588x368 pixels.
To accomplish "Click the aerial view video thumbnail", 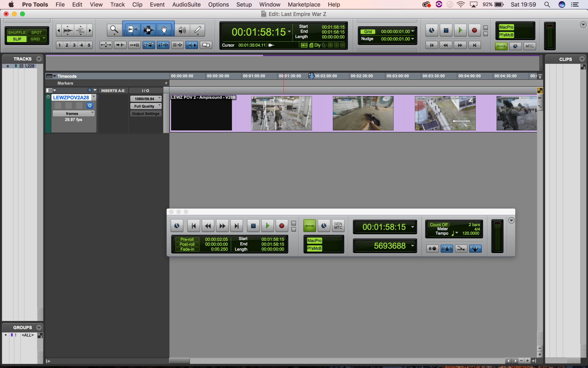I will 445,113.
